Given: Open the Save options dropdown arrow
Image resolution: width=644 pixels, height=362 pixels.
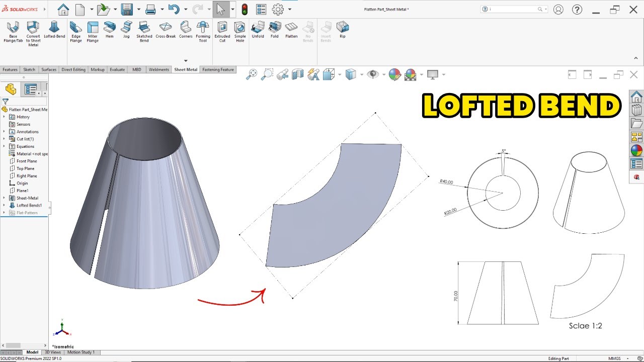Looking at the screenshot, I should [x=138, y=9].
